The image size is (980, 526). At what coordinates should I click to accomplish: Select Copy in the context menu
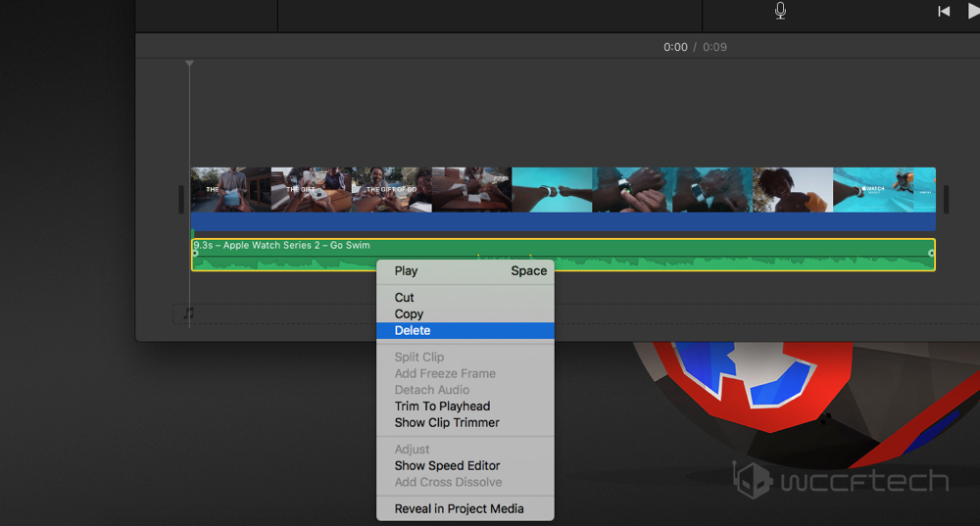[x=465, y=314]
